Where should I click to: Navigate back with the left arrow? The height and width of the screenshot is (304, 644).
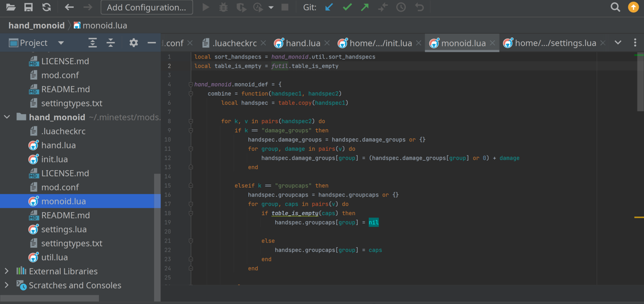pos(70,7)
